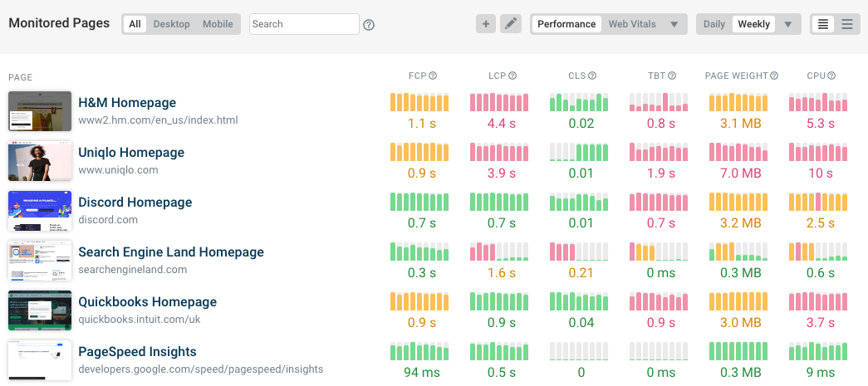Open the Uniqlo Homepage link
The width and height of the screenshot is (868, 386).
[131, 153]
